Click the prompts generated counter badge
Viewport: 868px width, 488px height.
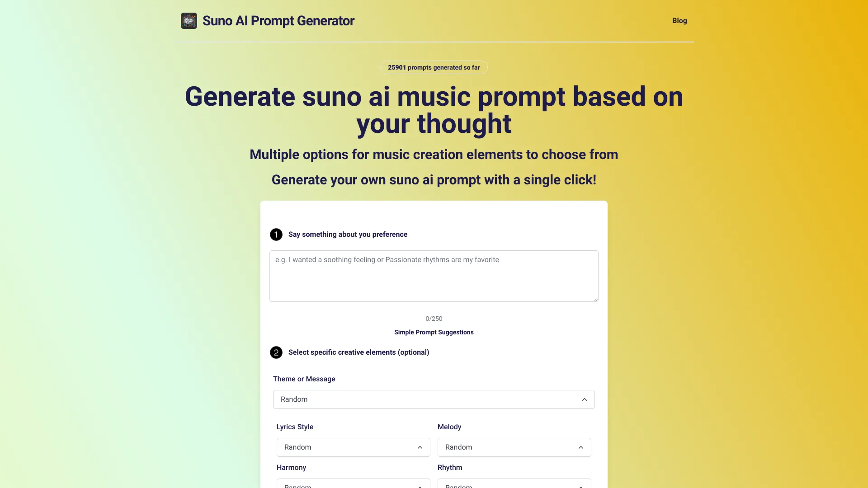pos(434,67)
